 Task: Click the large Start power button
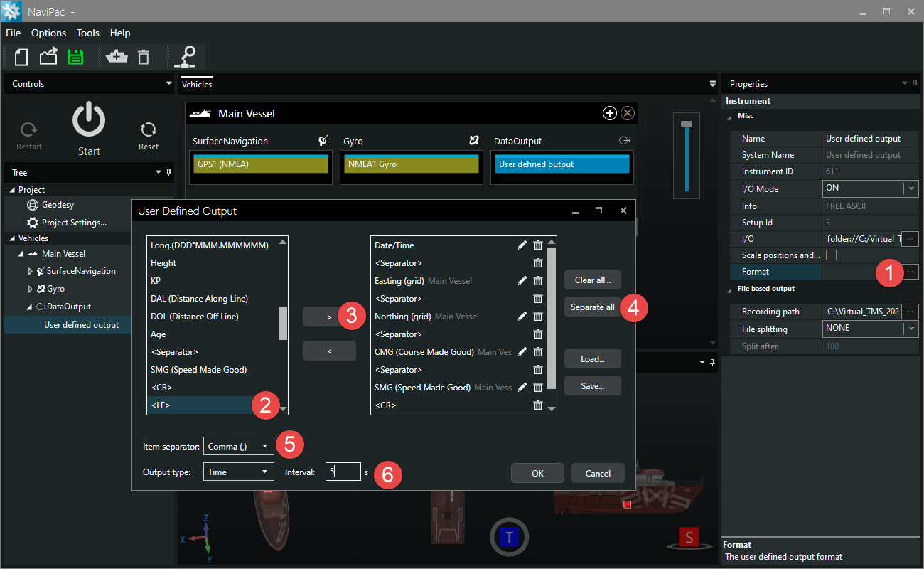89,120
